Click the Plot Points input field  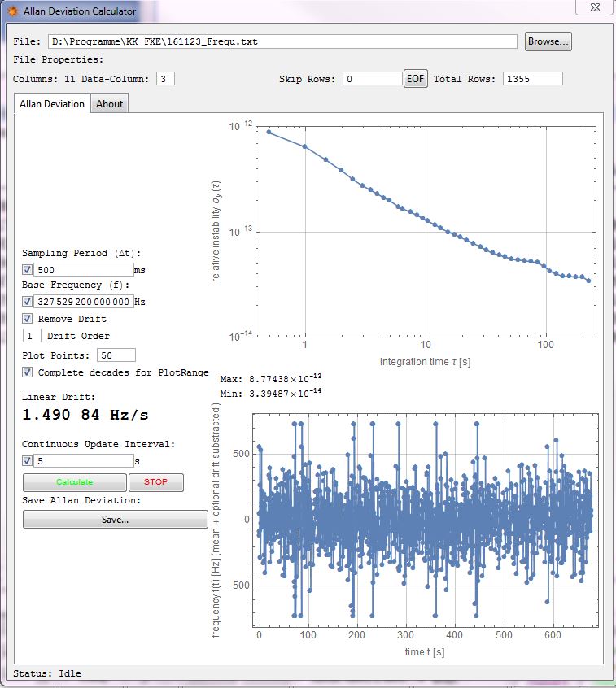click(116, 355)
